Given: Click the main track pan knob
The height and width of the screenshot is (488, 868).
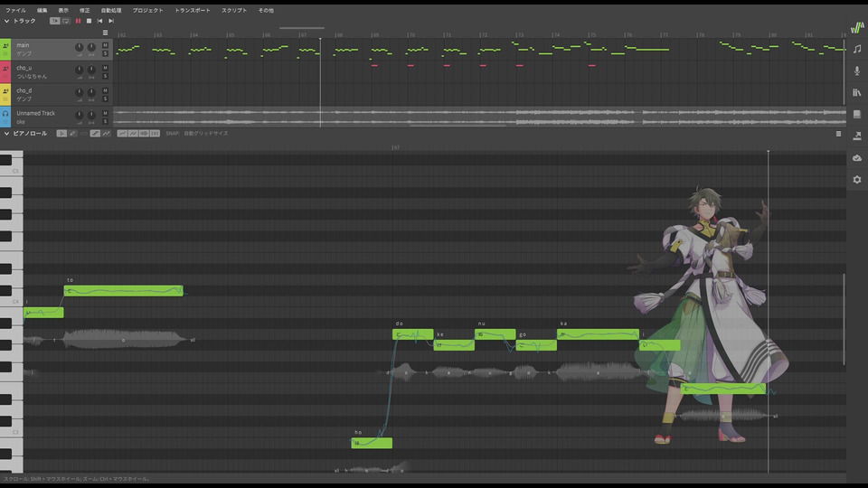Looking at the screenshot, I should click(91, 48).
